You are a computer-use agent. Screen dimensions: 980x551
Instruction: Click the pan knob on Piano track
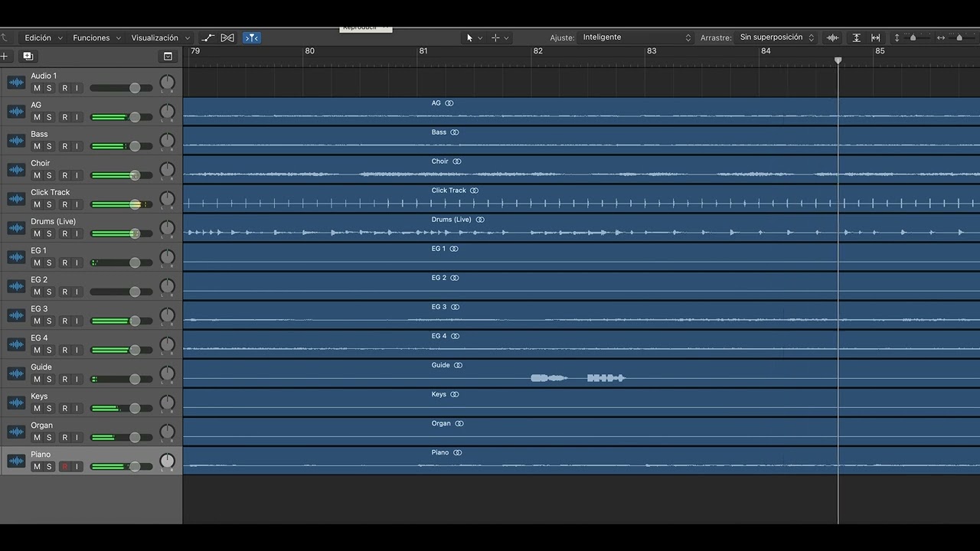tap(167, 461)
